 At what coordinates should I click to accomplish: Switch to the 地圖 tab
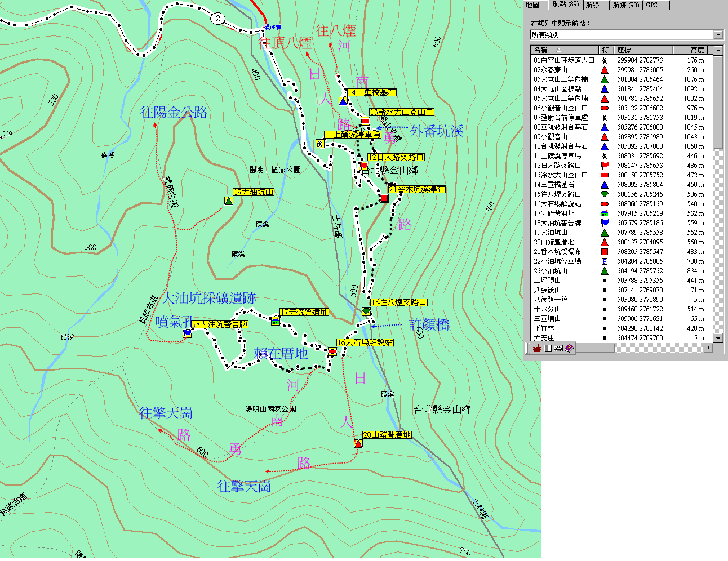click(x=532, y=5)
